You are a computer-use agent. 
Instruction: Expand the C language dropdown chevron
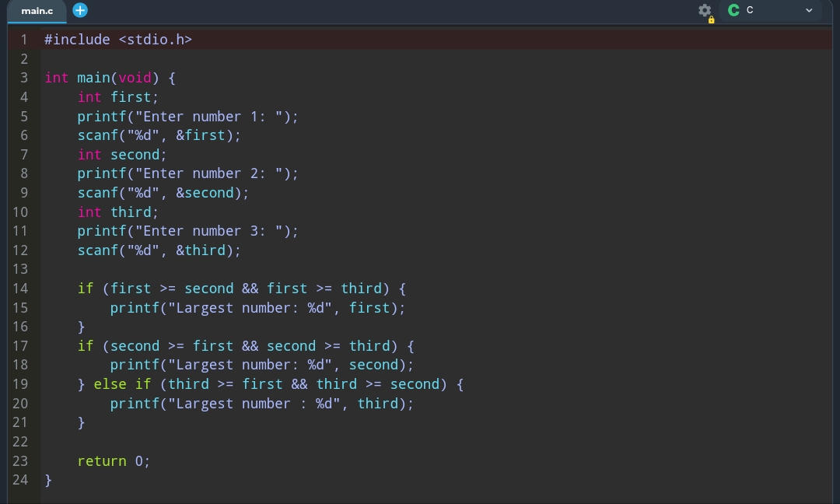coord(809,11)
